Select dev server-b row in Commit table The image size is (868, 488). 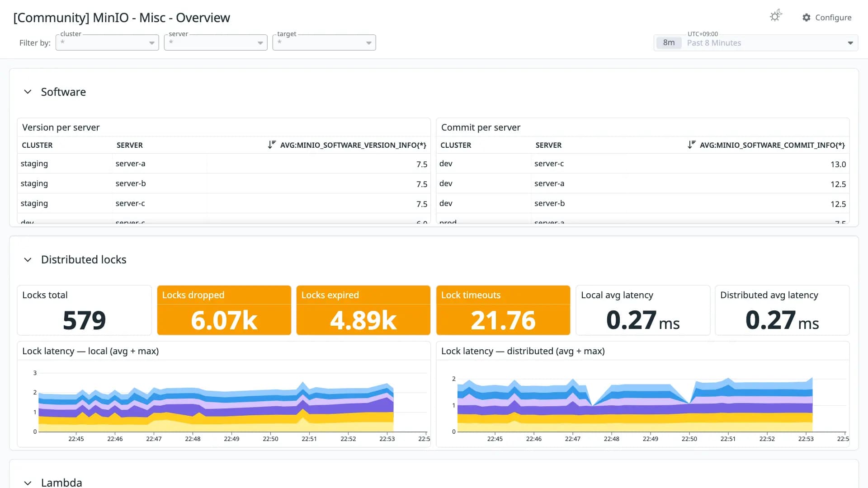coord(643,203)
